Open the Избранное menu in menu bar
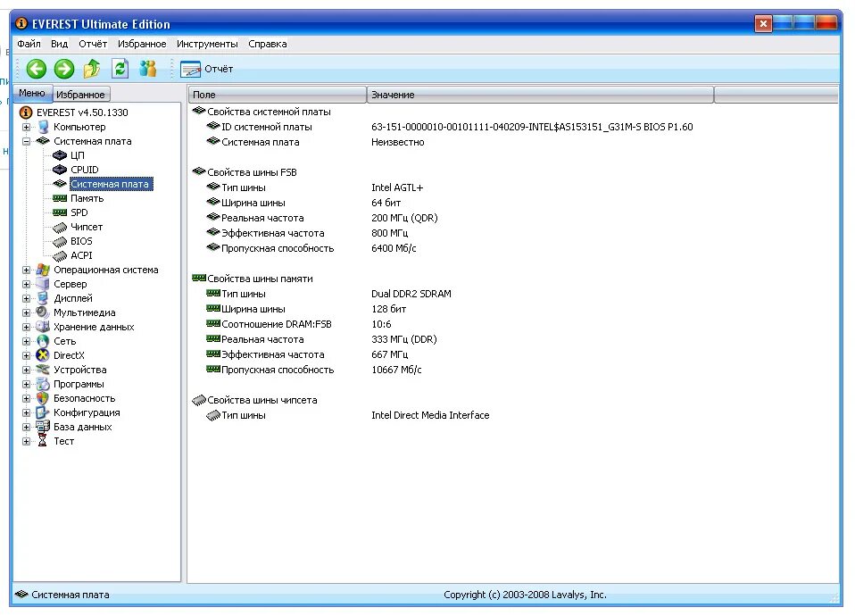 coord(142,44)
